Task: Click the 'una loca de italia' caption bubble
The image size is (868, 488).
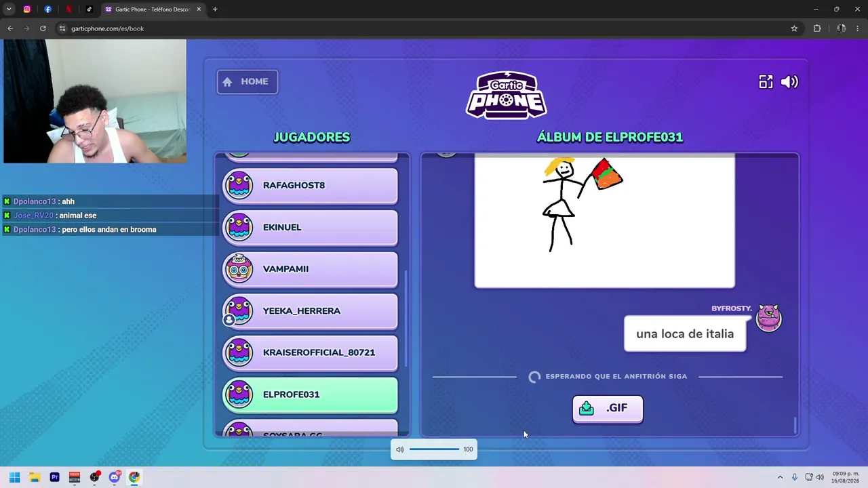Action: [685, 333]
